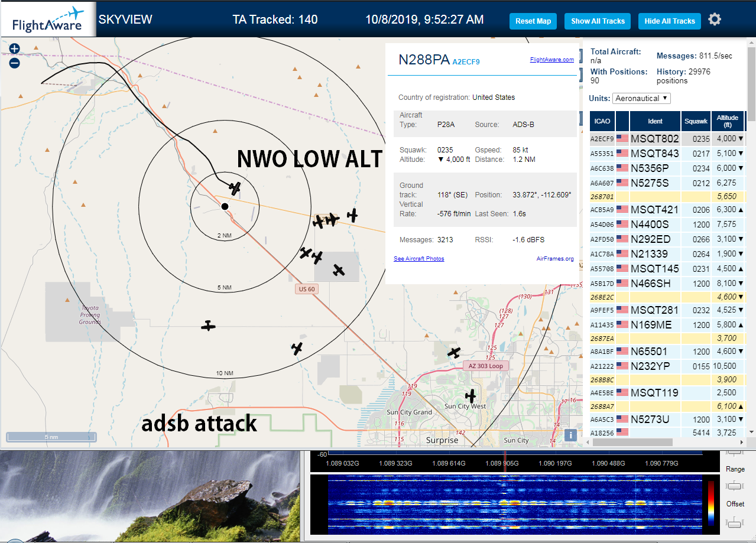Screen dimensions: 756x543
Task: Click the A2ECF9 code beside N288PA
Action: [x=466, y=61]
